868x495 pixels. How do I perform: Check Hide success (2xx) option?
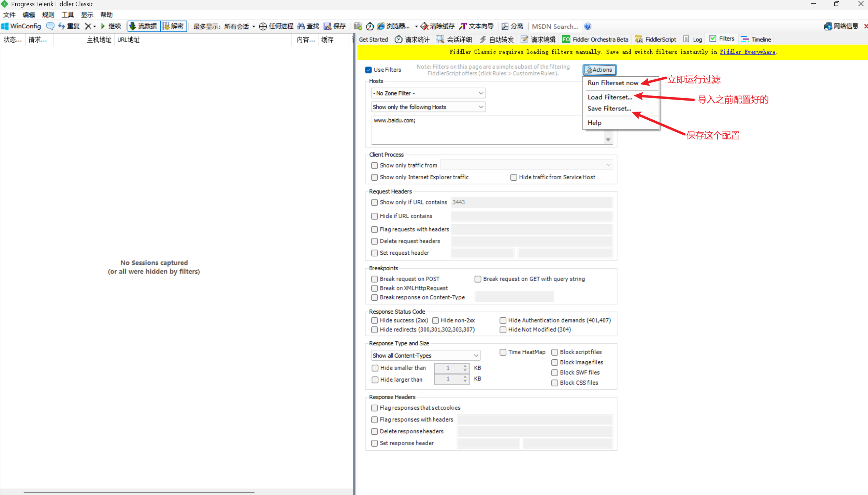375,320
